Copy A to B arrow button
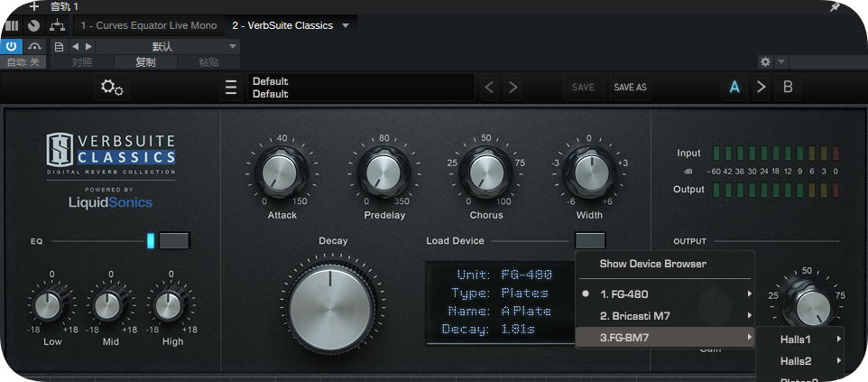The width and height of the screenshot is (868, 382). pyautogui.click(x=762, y=88)
